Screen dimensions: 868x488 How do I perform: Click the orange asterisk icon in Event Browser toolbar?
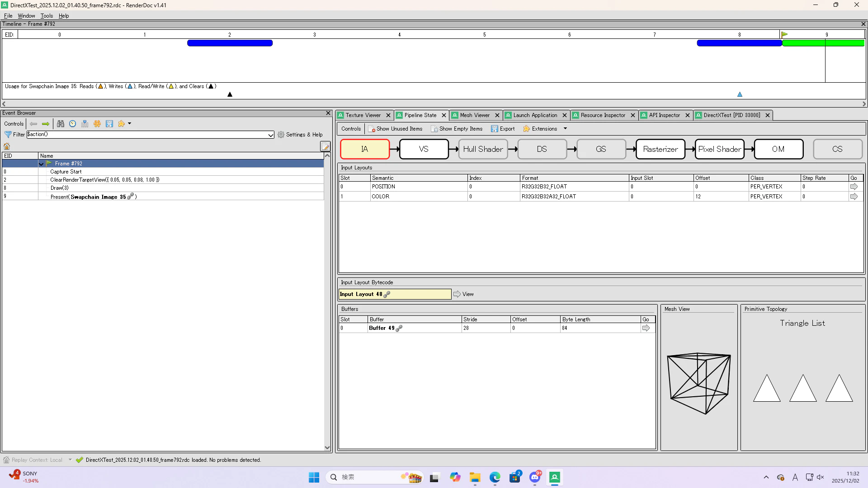click(97, 124)
